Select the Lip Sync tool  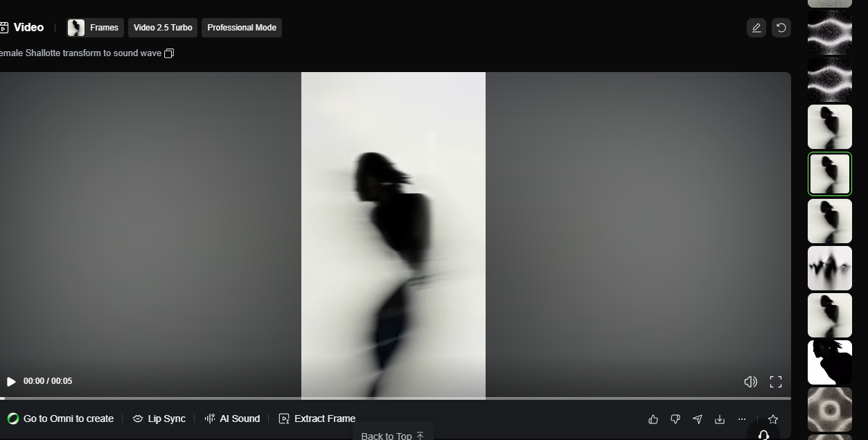pyautogui.click(x=159, y=419)
